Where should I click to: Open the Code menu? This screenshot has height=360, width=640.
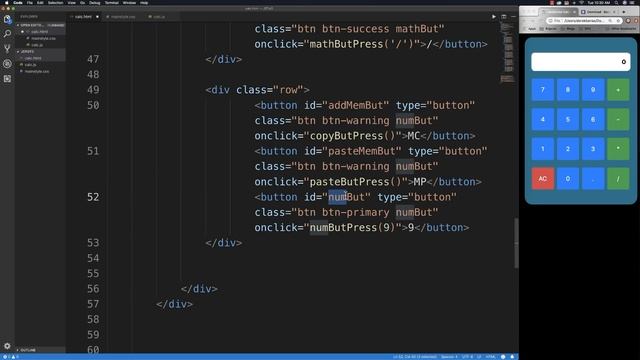(x=18, y=2)
